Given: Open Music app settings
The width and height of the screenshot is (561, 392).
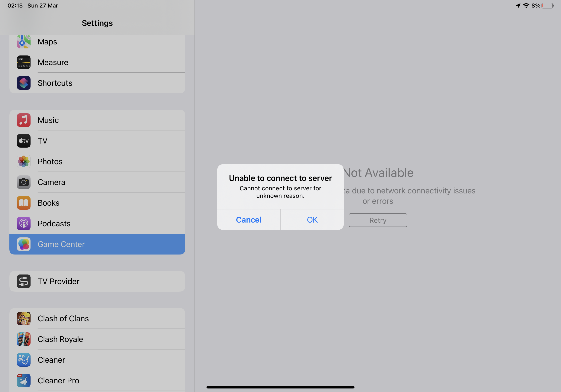Looking at the screenshot, I should tap(97, 120).
